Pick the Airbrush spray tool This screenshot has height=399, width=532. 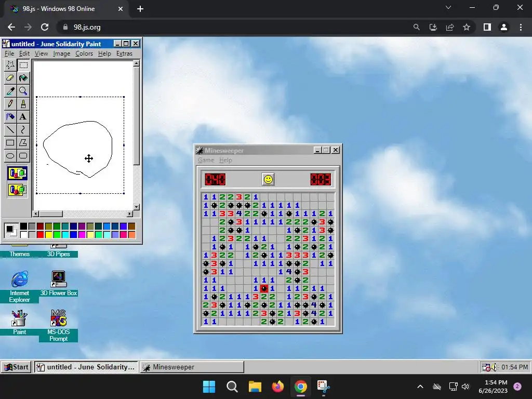coord(10,117)
